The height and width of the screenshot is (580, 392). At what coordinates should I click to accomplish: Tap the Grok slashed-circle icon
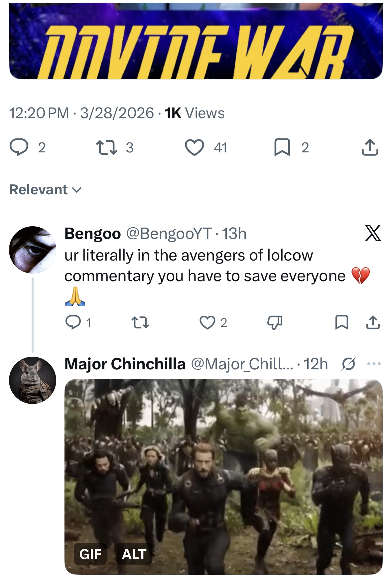pyautogui.click(x=348, y=364)
